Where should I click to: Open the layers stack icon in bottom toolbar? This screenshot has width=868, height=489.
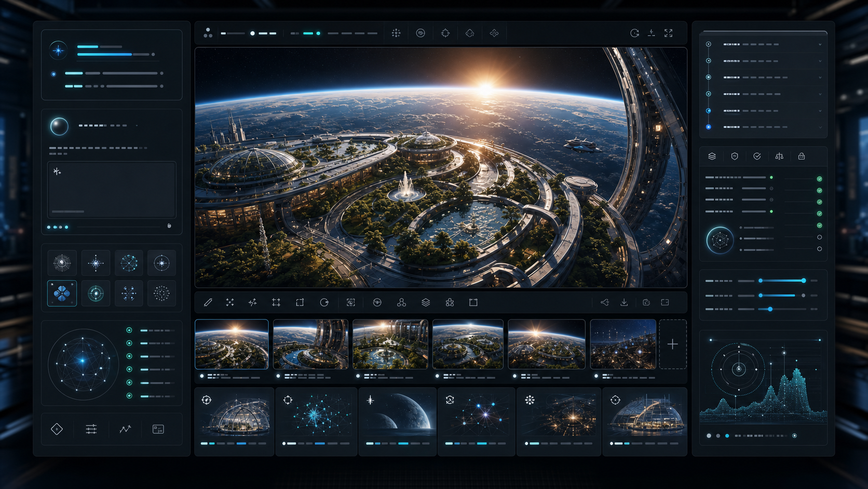coord(426,302)
